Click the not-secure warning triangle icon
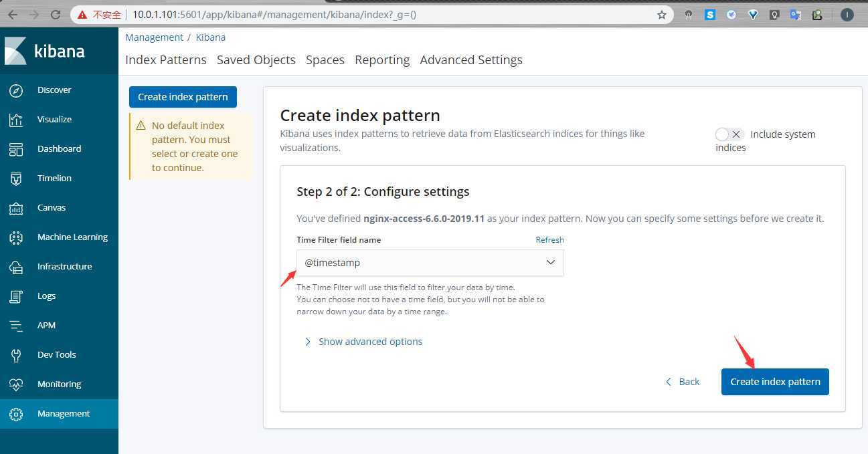Viewport: 868px width, 454px height. pyautogui.click(x=82, y=14)
